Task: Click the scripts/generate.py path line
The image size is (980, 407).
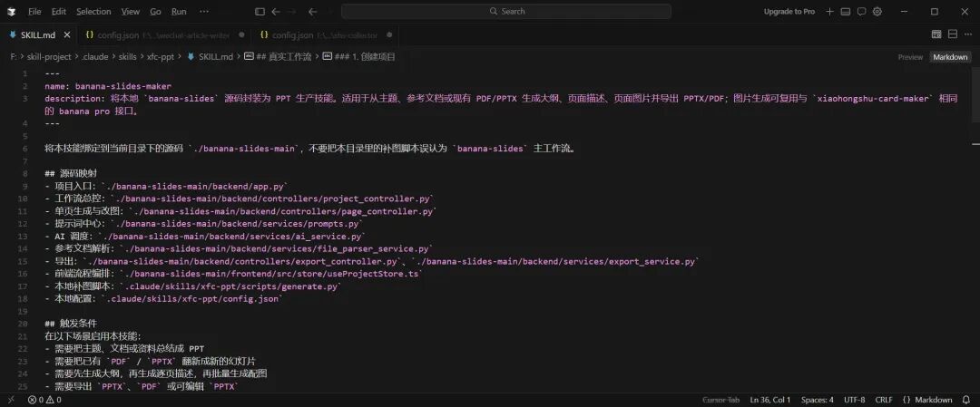Action: tap(194, 286)
